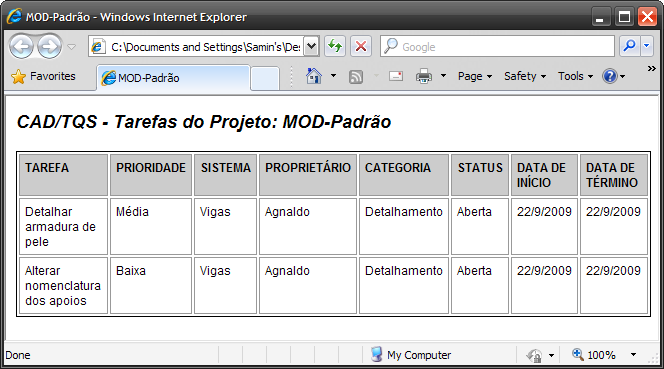
Task: Open the Tools menu
Action: pyautogui.click(x=575, y=76)
